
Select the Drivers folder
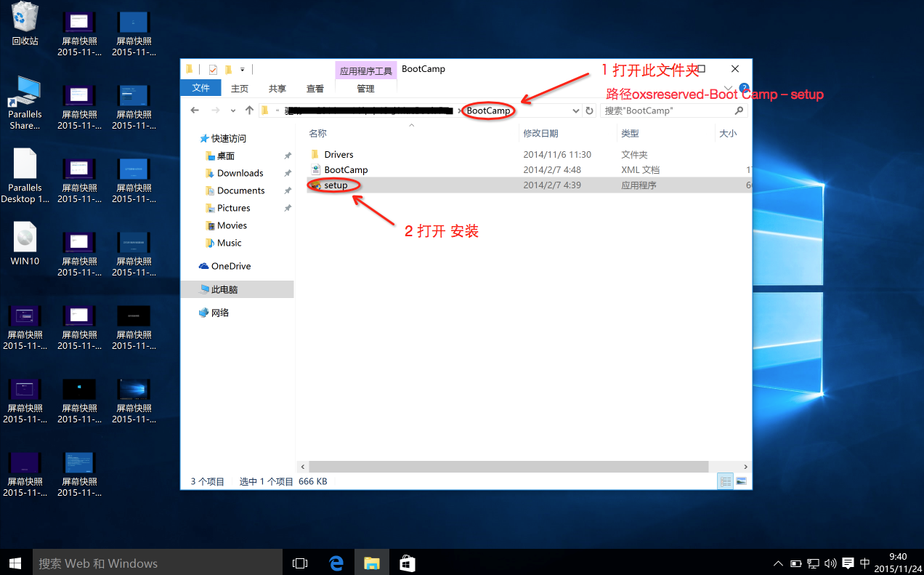[339, 155]
